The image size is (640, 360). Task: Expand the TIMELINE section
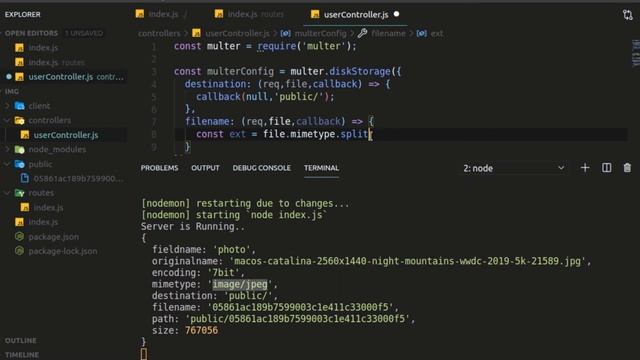click(x=22, y=355)
